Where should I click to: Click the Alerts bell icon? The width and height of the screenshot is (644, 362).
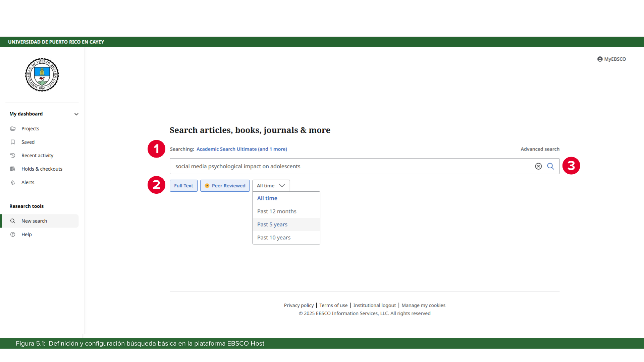pyautogui.click(x=13, y=183)
